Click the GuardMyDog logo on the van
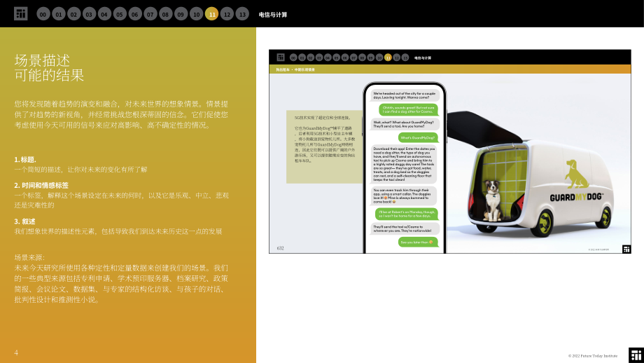 pos(577,181)
